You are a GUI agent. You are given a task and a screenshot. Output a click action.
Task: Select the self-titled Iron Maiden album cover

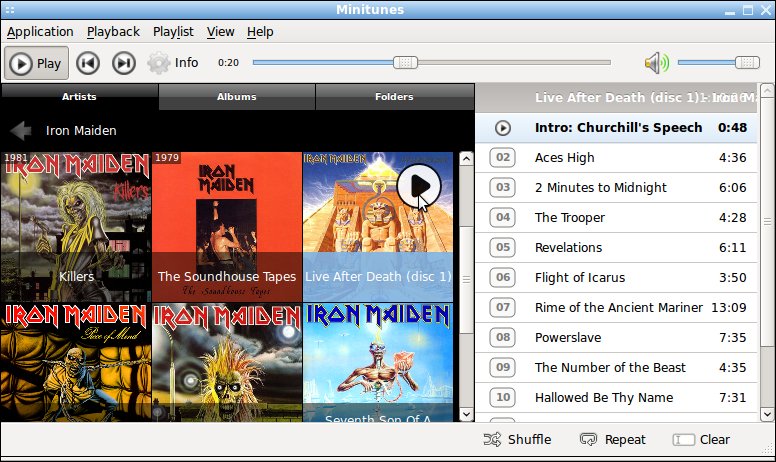pos(227,363)
